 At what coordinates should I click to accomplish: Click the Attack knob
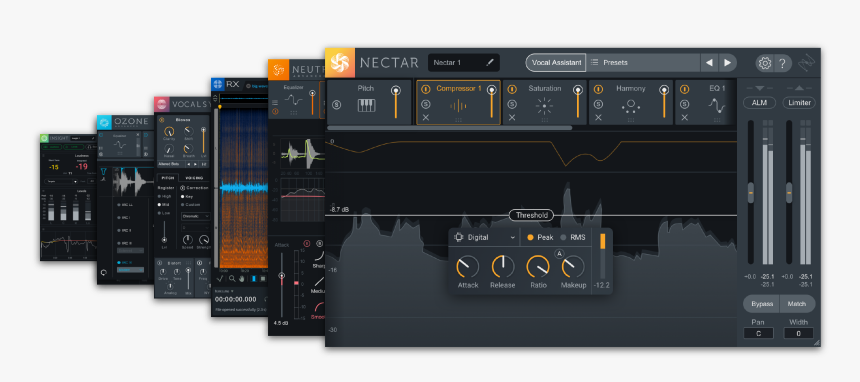coord(467,267)
